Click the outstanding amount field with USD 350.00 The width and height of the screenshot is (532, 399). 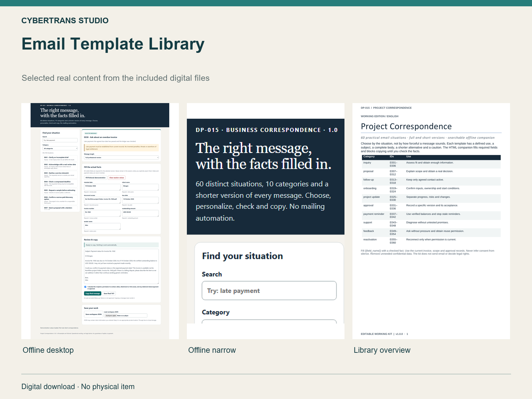pyautogui.click(x=140, y=213)
